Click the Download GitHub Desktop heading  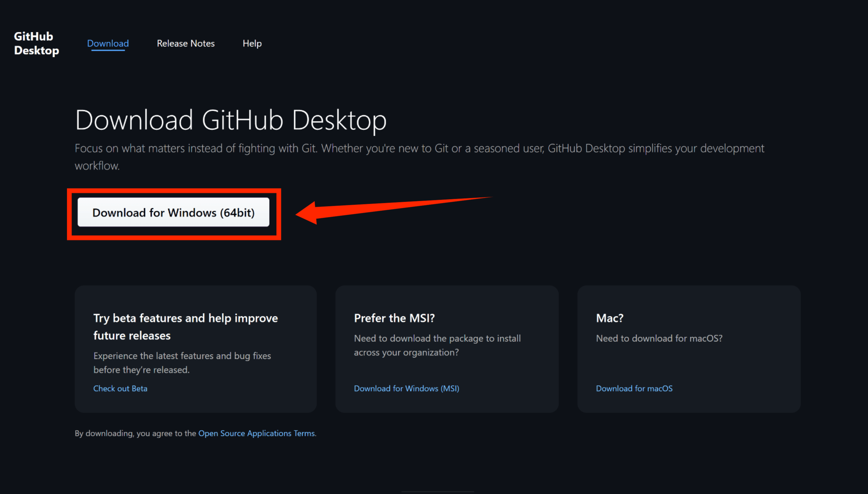(230, 120)
